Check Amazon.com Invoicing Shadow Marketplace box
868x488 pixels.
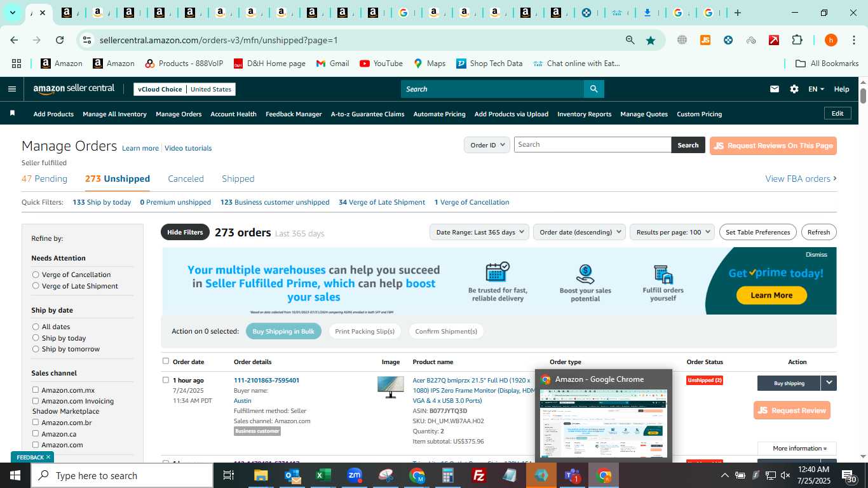click(x=36, y=401)
